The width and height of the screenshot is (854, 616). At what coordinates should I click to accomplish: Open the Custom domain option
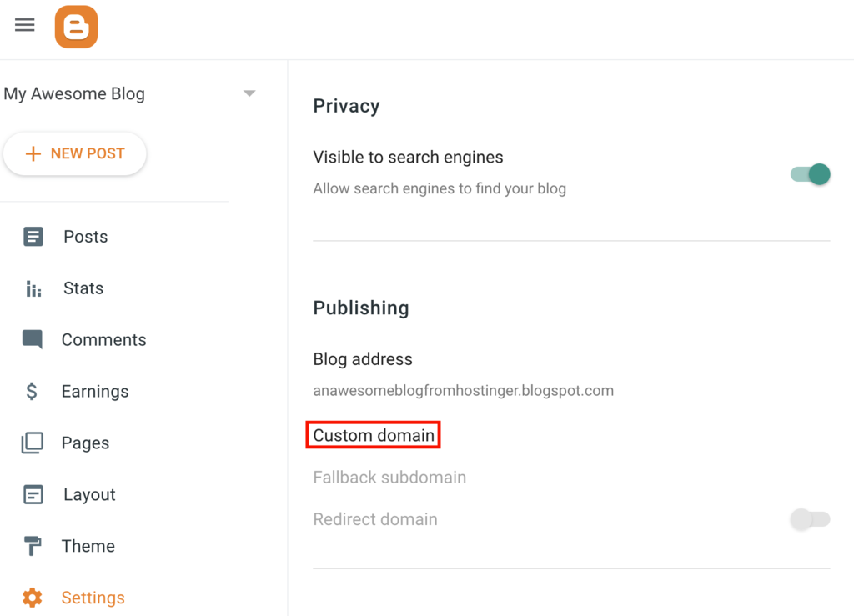coord(373,434)
